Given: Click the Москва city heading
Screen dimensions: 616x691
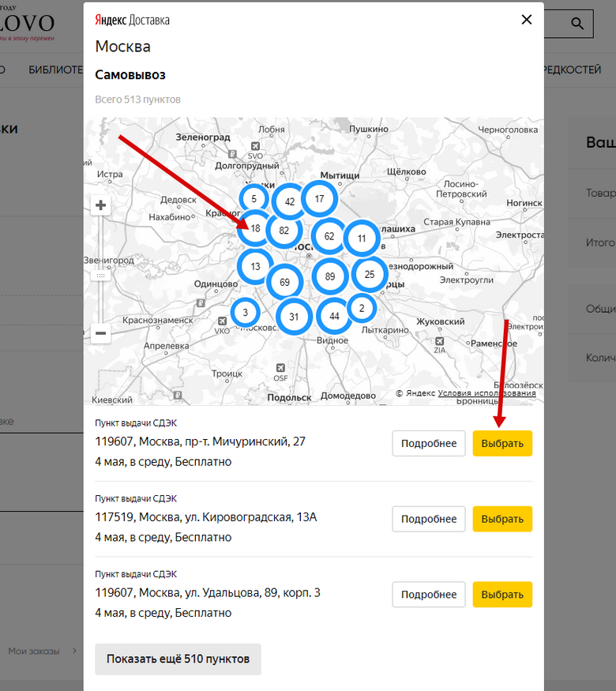Looking at the screenshot, I should (x=123, y=47).
